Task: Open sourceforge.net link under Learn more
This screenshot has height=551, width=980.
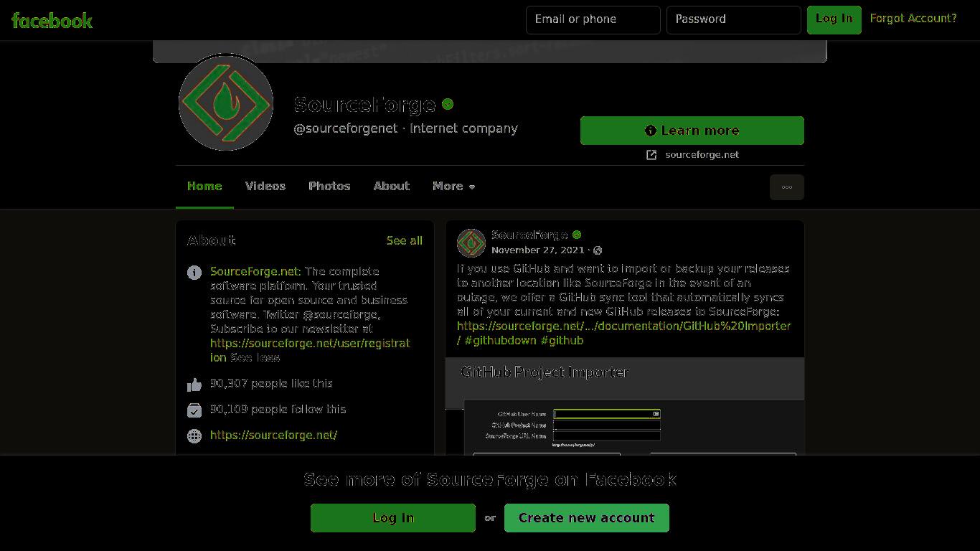Action: pos(702,155)
